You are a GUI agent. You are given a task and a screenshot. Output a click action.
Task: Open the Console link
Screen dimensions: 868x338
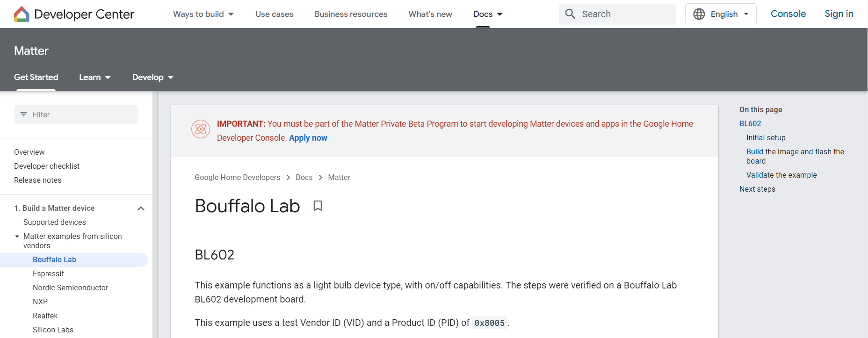pyautogui.click(x=788, y=14)
